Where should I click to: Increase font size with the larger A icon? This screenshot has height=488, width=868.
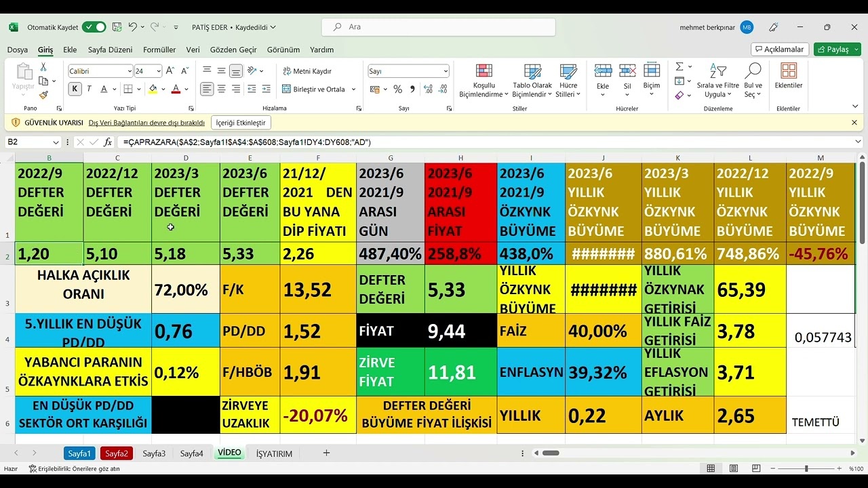click(x=170, y=70)
